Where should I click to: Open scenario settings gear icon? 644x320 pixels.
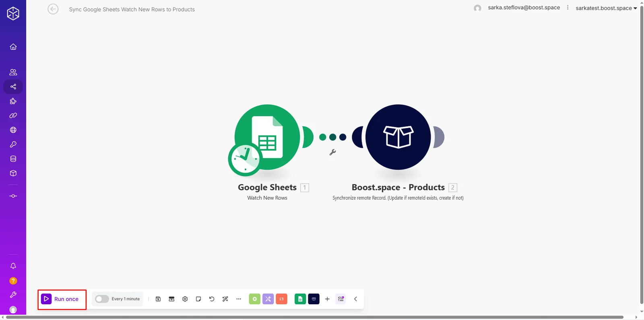click(x=185, y=299)
